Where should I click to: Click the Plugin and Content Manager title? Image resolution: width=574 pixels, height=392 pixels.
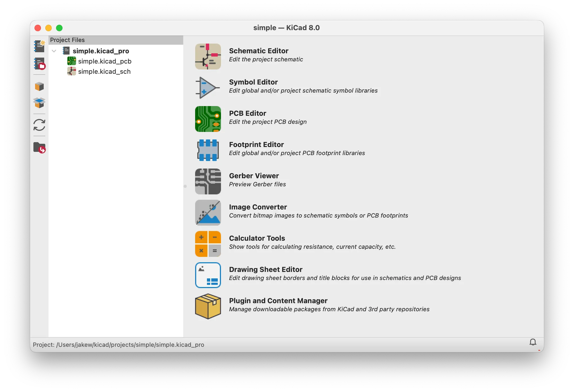(278, 301)
